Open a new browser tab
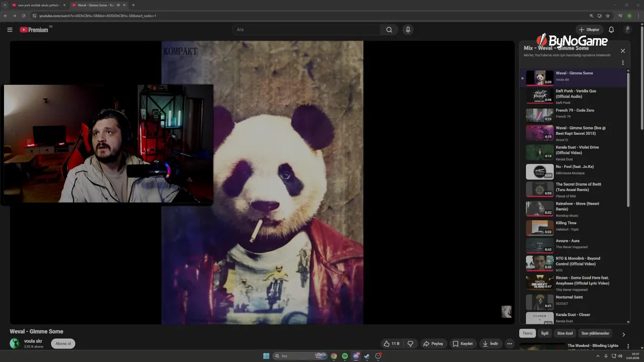This screenshot has height=362, width=644. pyautogui.click(x=133, y=5)
